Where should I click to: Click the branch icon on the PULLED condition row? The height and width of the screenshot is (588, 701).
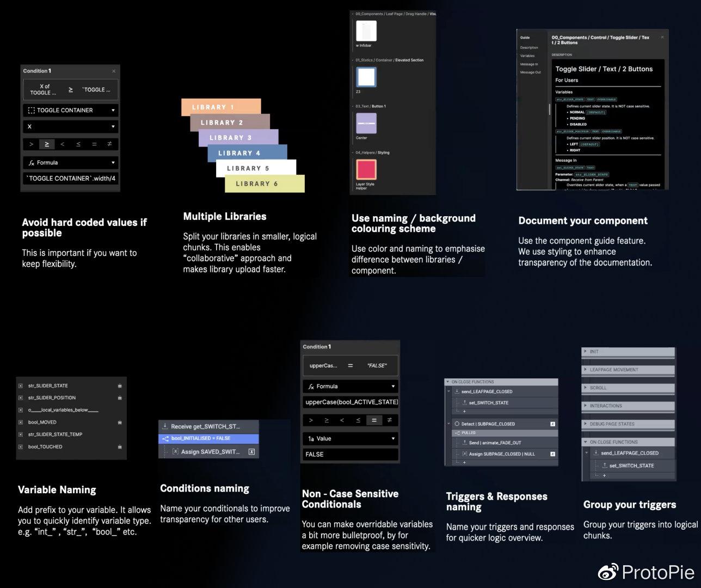coord(457,433)
